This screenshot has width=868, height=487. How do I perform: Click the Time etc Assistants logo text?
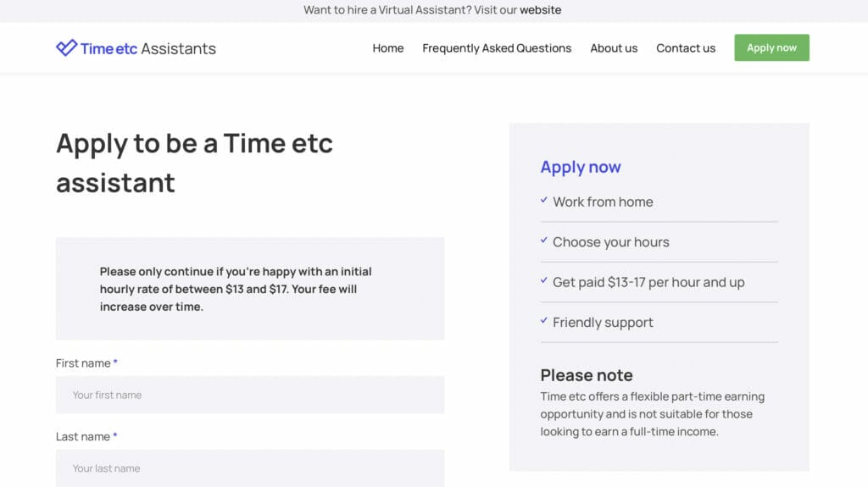point(147,49)
